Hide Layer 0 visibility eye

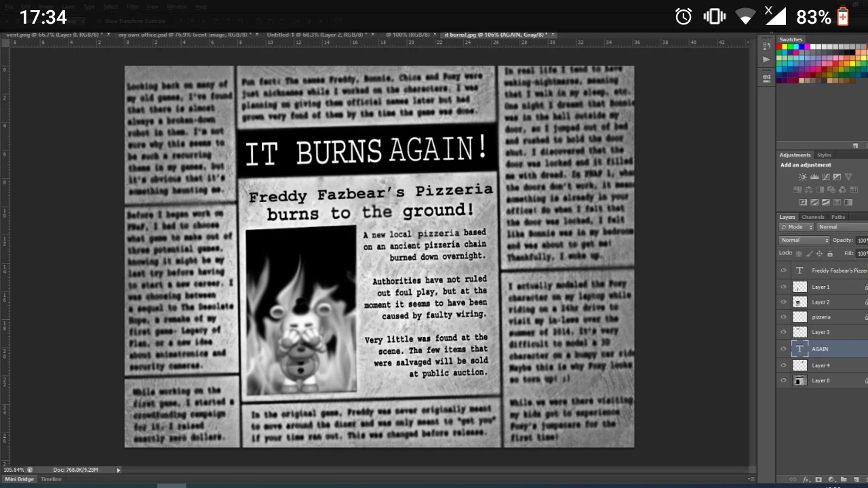[x=783, y=380]
